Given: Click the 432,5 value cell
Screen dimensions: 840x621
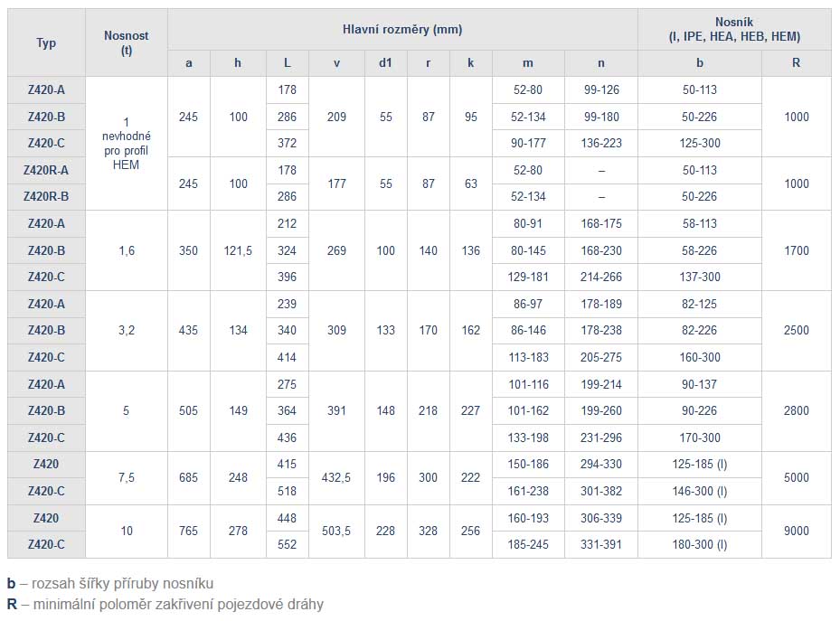Looking at the screenshot, I should tap(336, 478).
